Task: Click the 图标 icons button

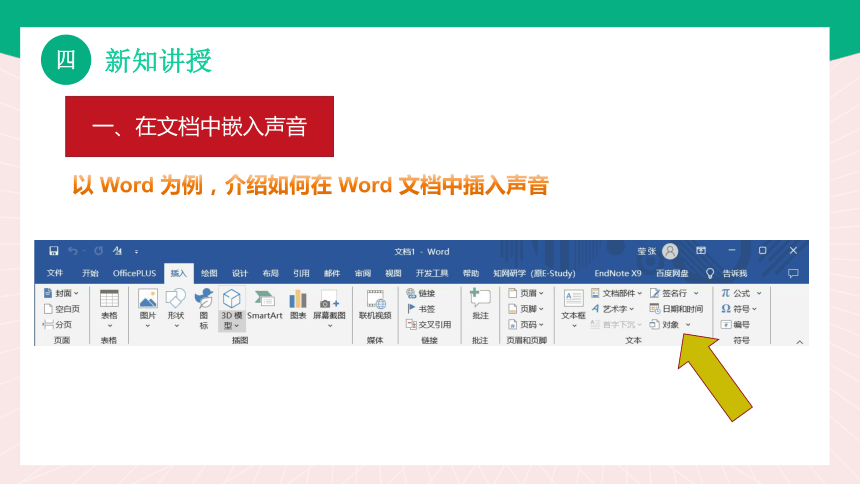Action: (204, 308)
